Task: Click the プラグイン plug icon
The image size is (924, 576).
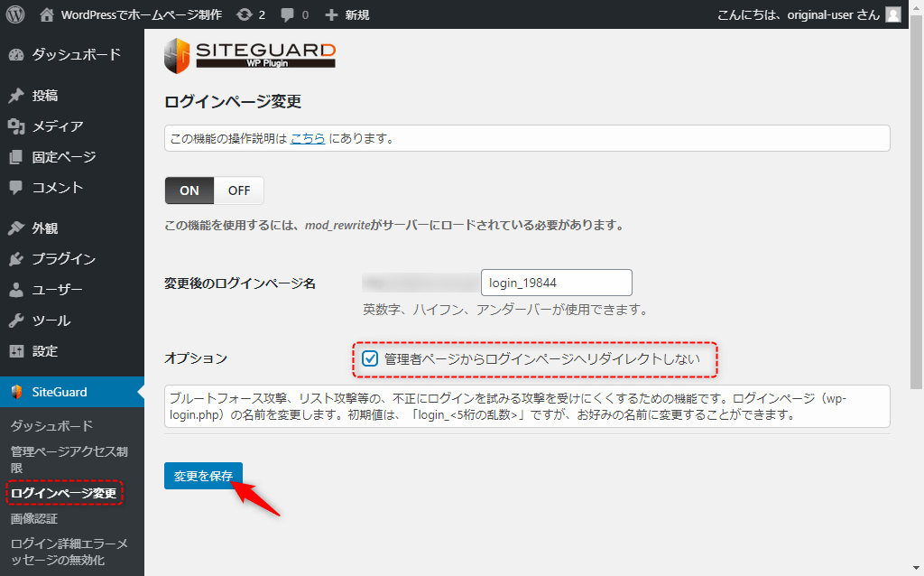Action: coord(16,259)
